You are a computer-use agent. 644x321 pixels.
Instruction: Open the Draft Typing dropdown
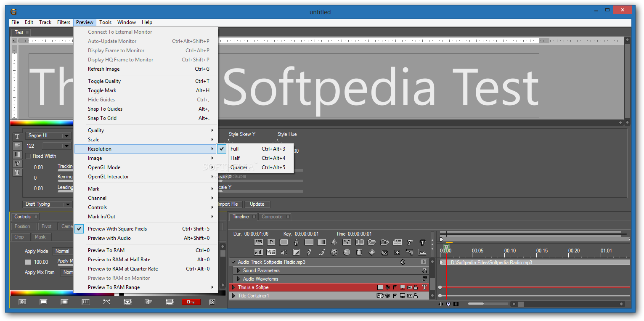47,204
